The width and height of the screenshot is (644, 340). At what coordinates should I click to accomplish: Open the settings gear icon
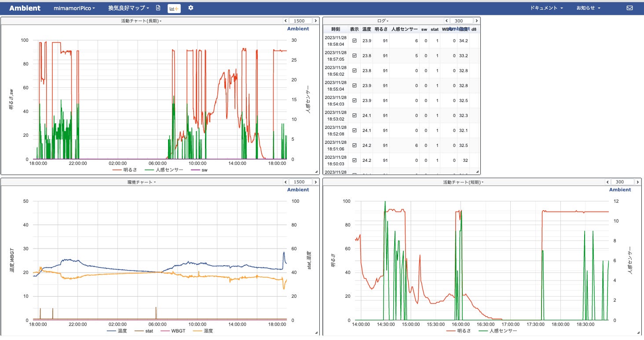tap(190, 8)
